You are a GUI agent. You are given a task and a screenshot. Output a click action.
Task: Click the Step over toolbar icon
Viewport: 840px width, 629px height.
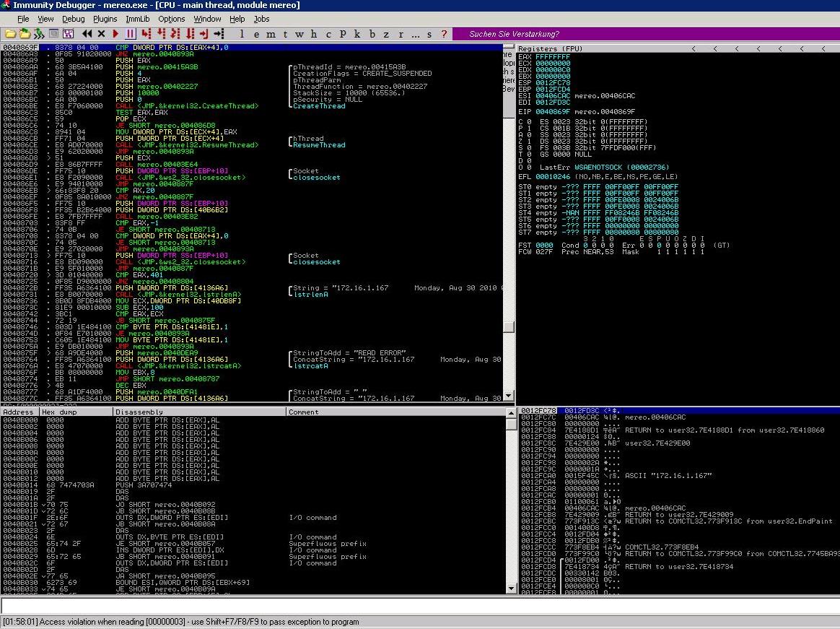point(161,34)
